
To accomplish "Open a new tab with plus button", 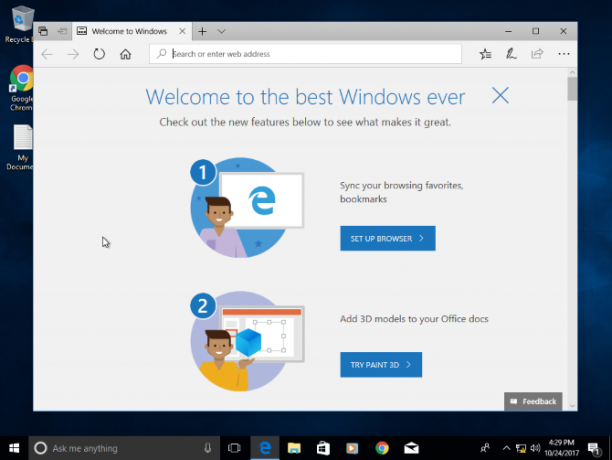I will coord(202,31).
